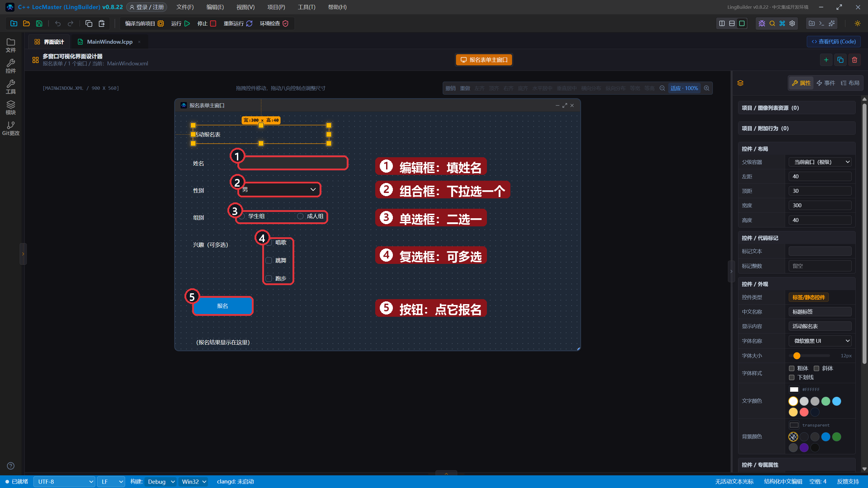This screenshot has width=868, height=488.
Task: Open the Git更改 sidebar panel
Action: [11, 128]
